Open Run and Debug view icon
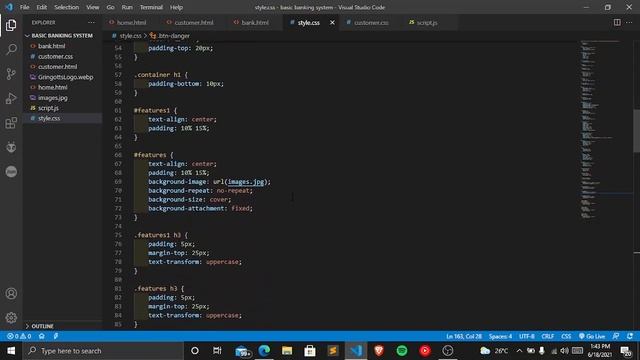Viewport: 640px width, 360px height. point(11,98)
